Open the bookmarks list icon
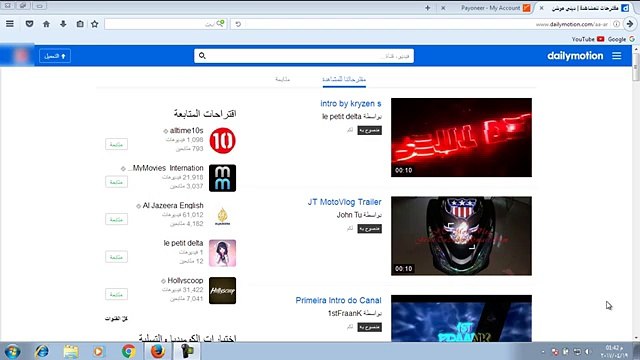Viewport: 640px width, 360px height. pos(80,24)
